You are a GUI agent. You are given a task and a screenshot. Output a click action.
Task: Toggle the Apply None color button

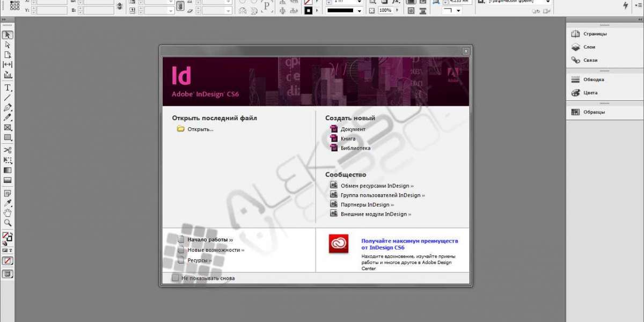(x=8, y=261)
